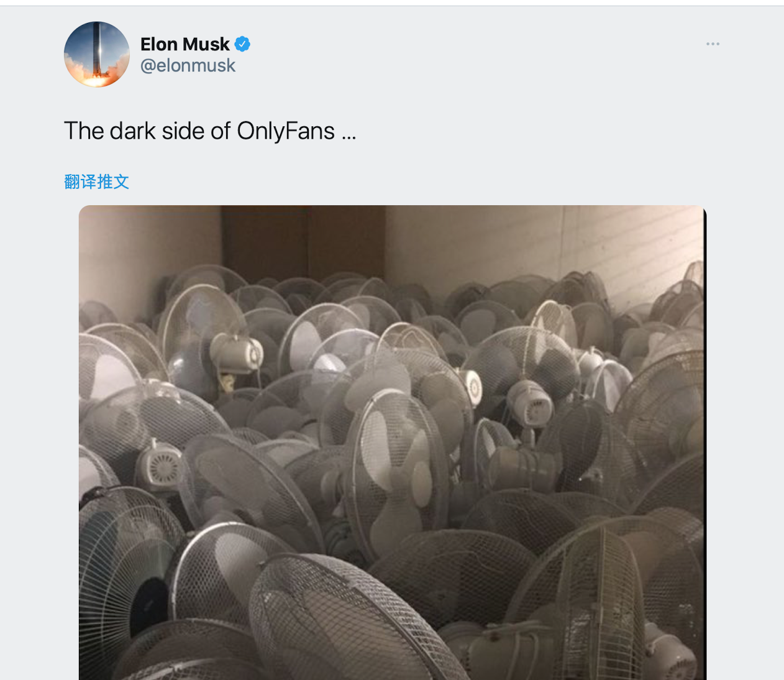
Task: Visit the @elonmusk handle link
Action: 188,65
